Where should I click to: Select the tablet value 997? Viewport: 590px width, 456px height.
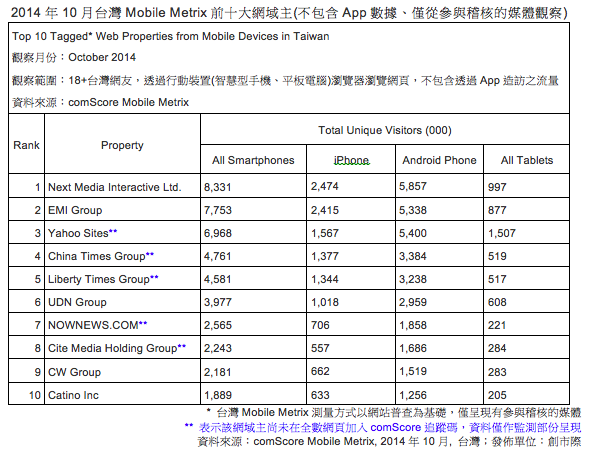pos(497,187)
